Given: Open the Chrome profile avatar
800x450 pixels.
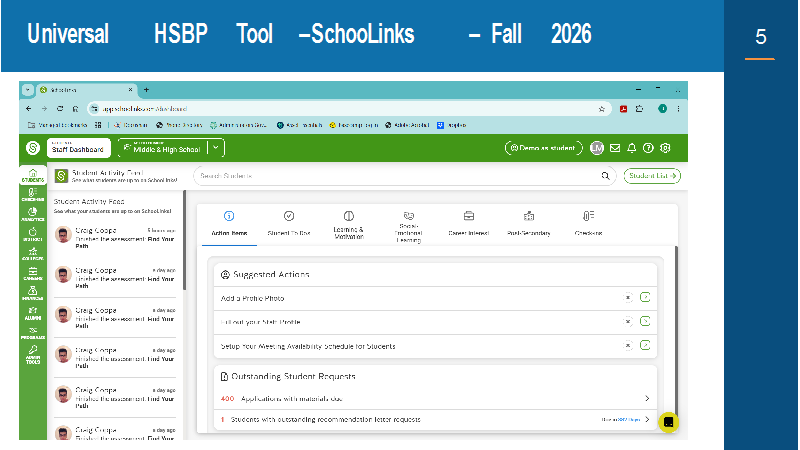Looking at the screenshot, I should point(662,109).
